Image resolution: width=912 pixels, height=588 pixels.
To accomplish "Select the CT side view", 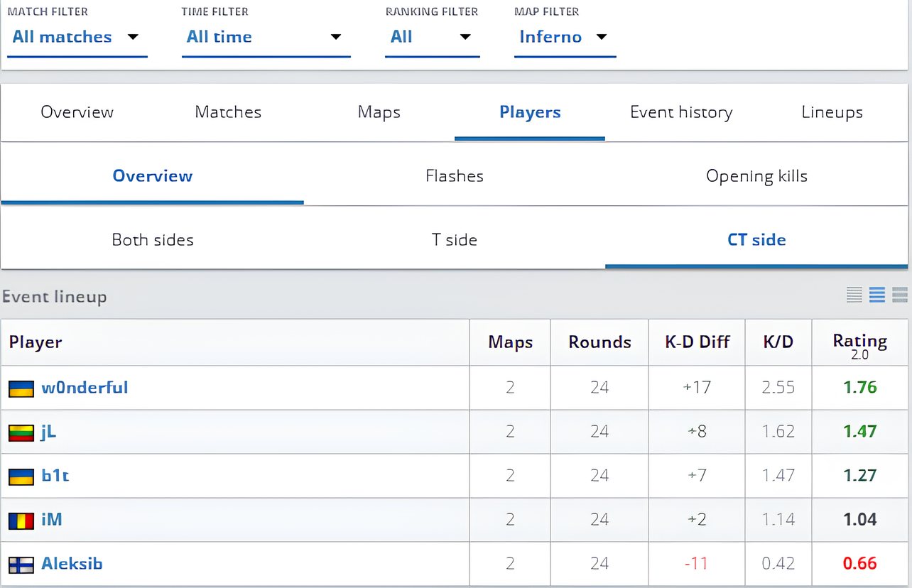I will [756, 240].
